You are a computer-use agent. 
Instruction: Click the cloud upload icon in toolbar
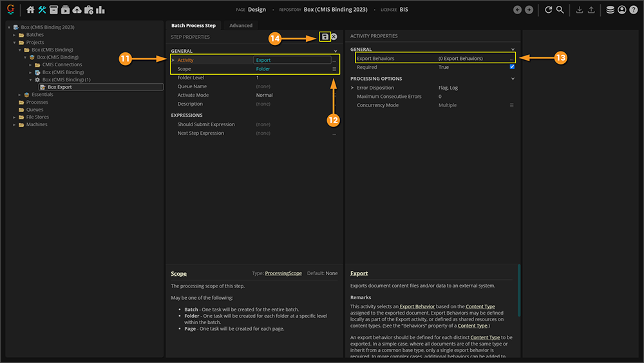point(77,10)
